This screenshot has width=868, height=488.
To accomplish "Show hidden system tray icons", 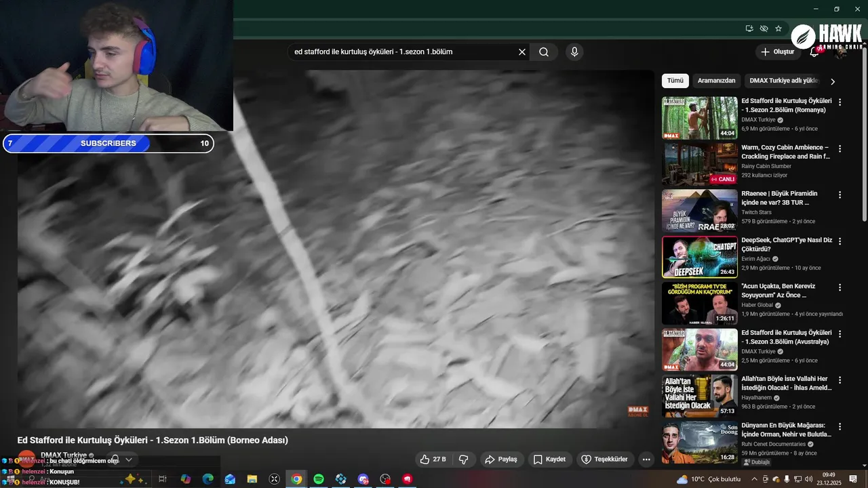I will tap(754, 479).
